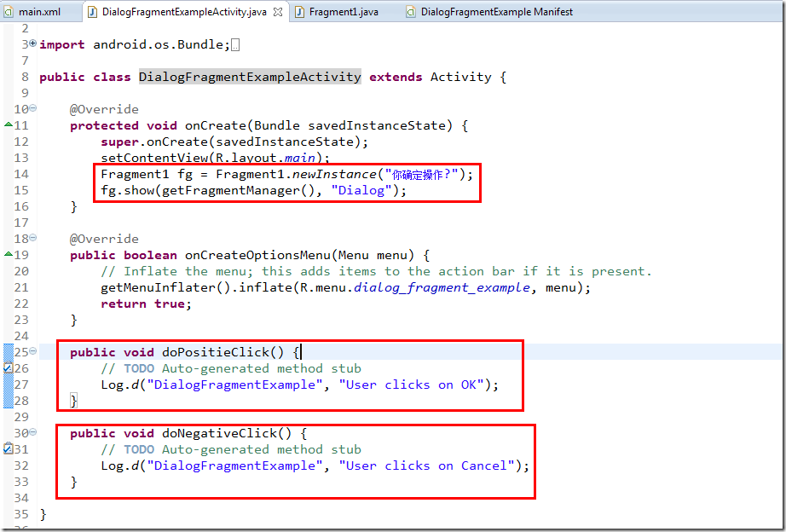Viewport: 786px width, 532px height.
Task: Expand the folded imports at line 3
Action: click(33, 43)
